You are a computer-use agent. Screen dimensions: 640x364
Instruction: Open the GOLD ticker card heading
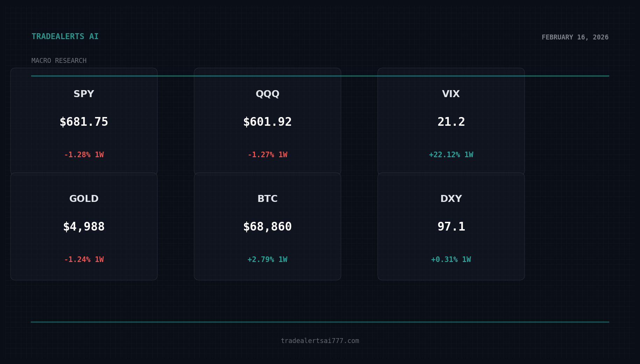coord(84,199)
